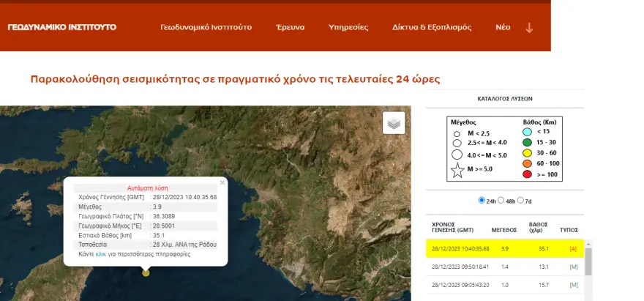Click the star icon for M >= 5.0

457,171
